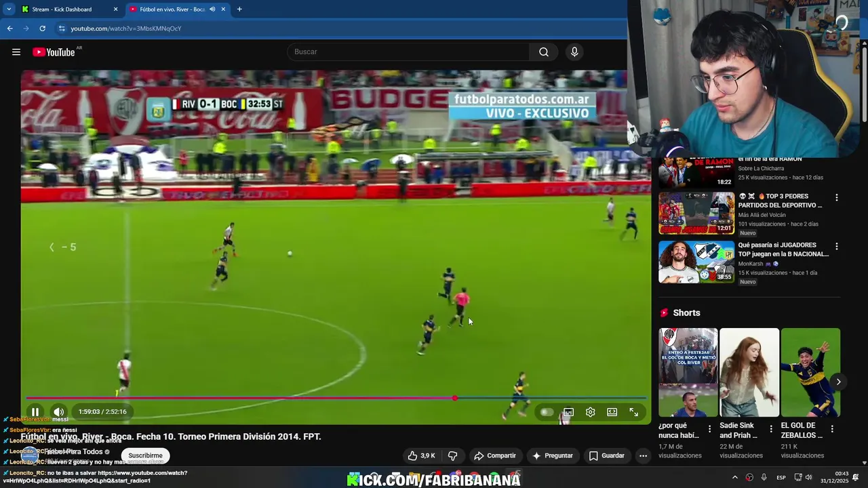Viewport: 868px width, 488px height.
Task: Enter fullscreen mode
Action: point(633,412)
